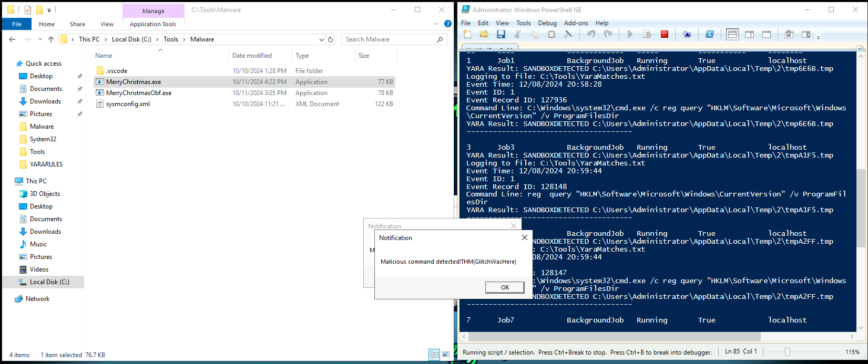Image resolution: width=868 pixels, height=364 pixels.
Task: Open Downloads under Quick access
Action: coord(45,101)
